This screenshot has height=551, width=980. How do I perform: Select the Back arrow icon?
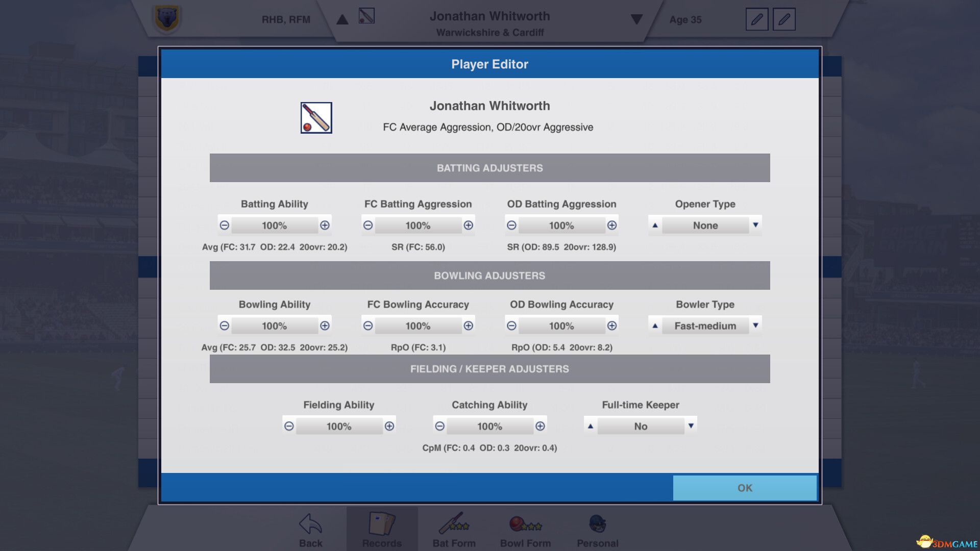coord(310,524)
